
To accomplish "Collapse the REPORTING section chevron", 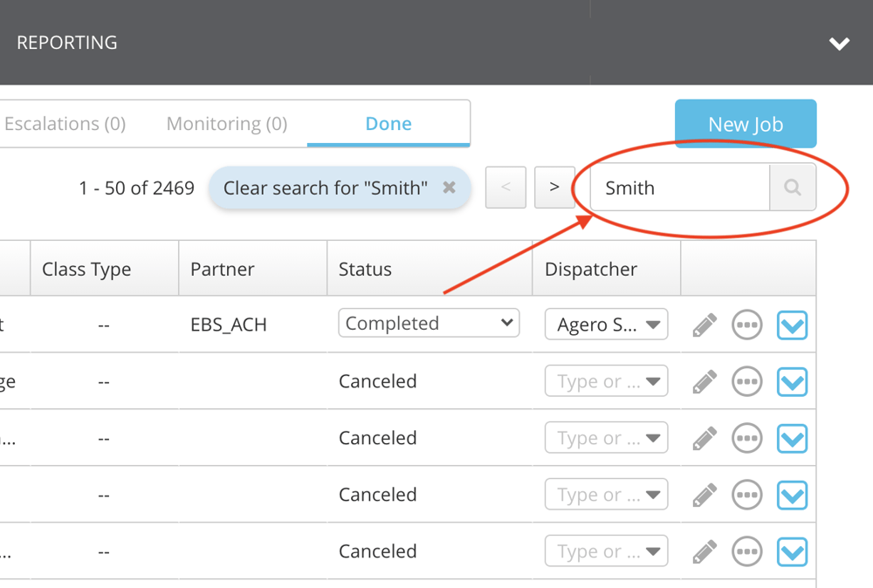I will 839,44.
